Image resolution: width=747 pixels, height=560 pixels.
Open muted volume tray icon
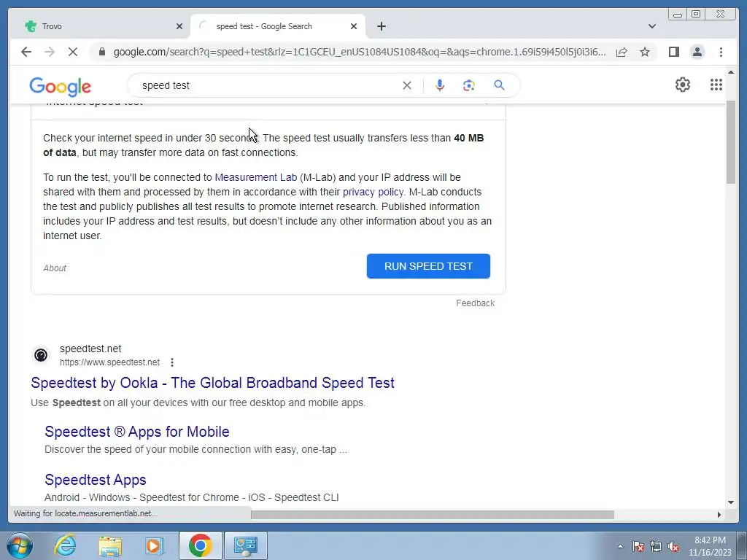673,547
